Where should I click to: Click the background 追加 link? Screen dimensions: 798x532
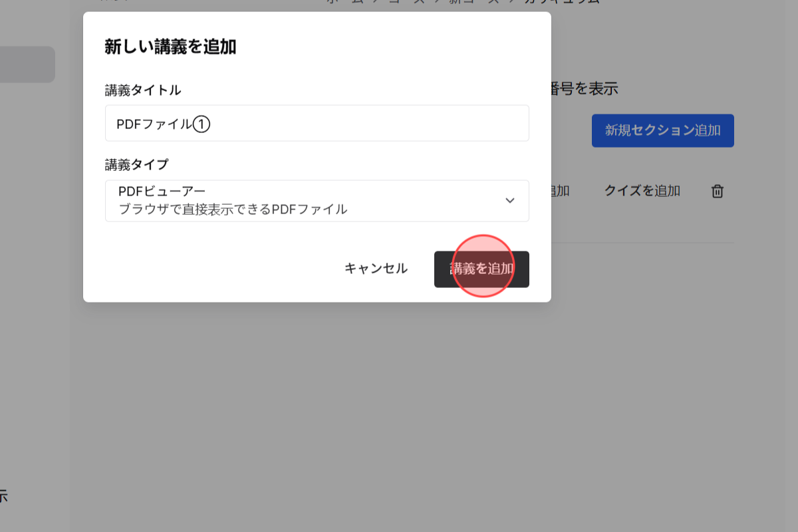[561, 191]
